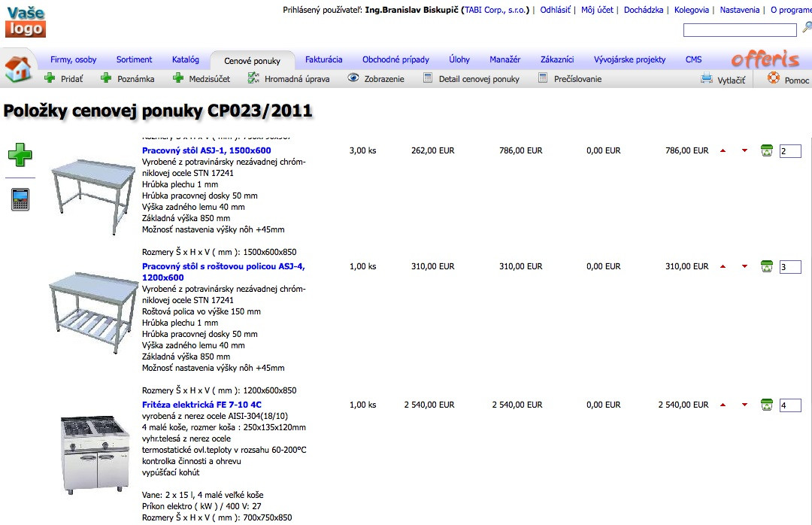The image size is (812, 525).
Task: Open the Dochádzka link
Action: tap(644, 10)
